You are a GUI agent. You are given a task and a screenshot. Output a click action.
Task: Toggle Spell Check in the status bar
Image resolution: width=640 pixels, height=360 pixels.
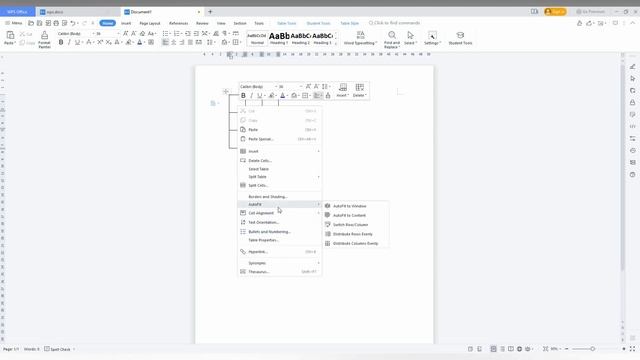pos(58,349)
